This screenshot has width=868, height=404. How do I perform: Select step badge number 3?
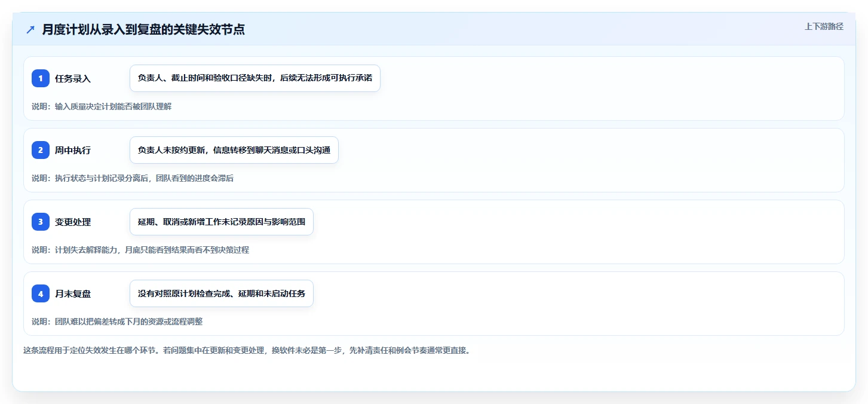coord(41,222)
